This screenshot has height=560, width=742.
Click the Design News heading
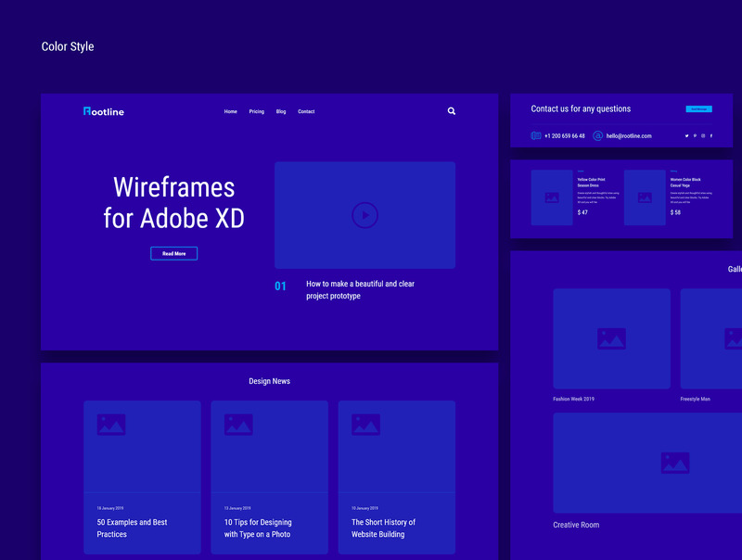point(269,381)
